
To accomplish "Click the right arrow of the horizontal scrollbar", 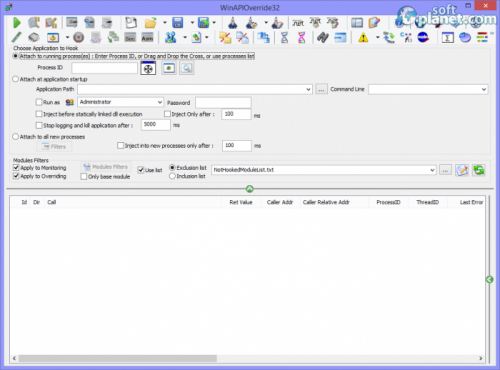I will click(481, 358).
